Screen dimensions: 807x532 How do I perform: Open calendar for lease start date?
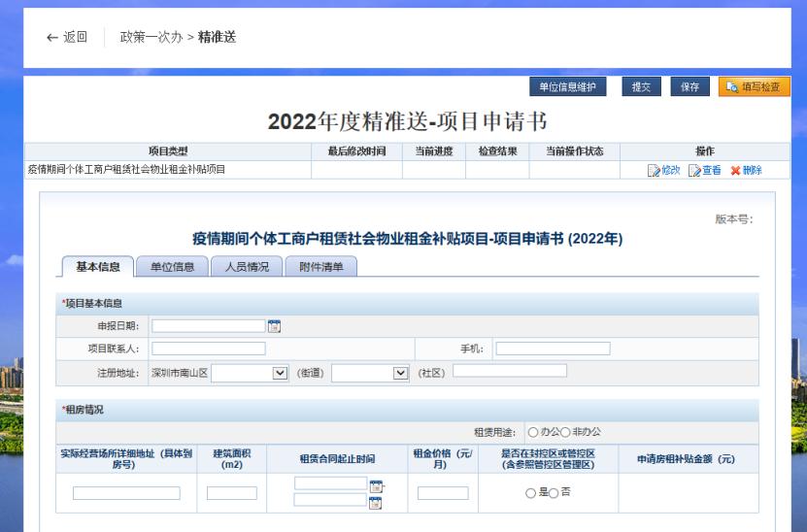(x=376, y=485)
